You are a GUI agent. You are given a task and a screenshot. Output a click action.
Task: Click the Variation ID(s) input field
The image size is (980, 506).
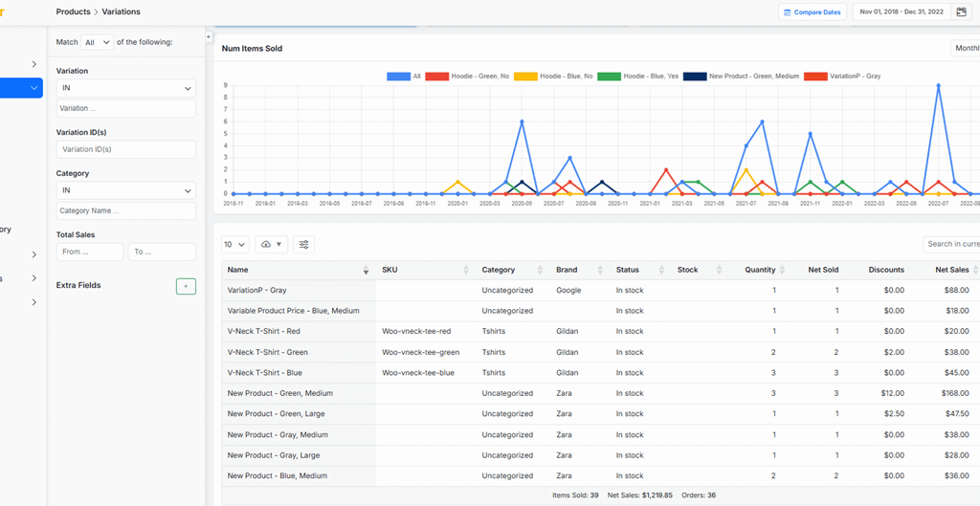click(x=125, y=149)
